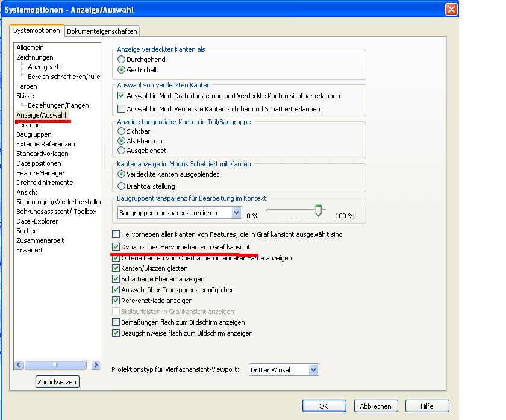Select Skizze in the category list
This screenshot has width=506, height=420.
tap(25, 96)
